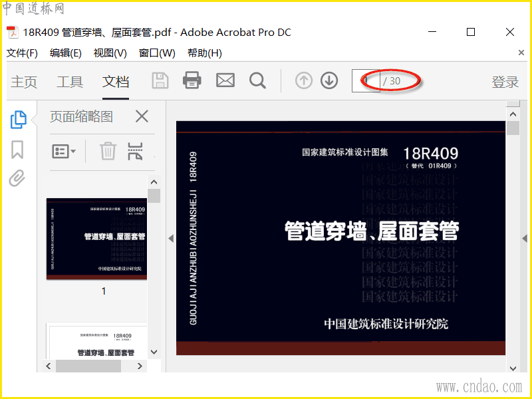Open the Page Thumbnails sidebar icon

19,120
